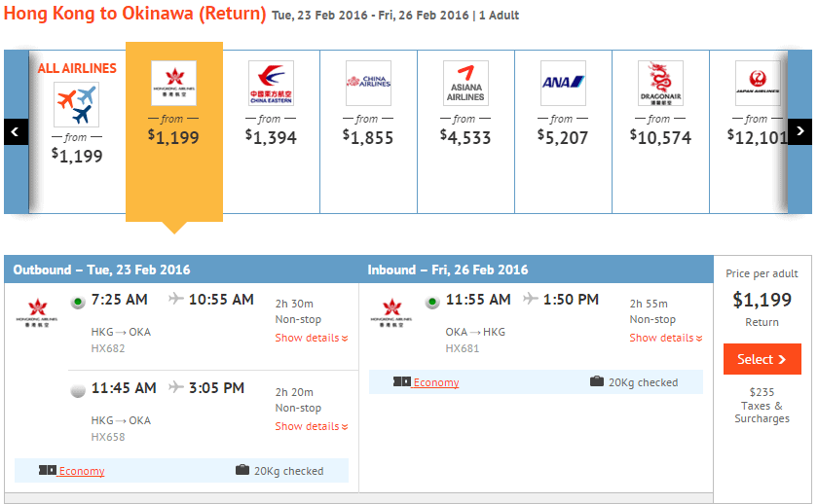
Task: Open the outbound Economy fare link
Action: [x=82, y=471]
